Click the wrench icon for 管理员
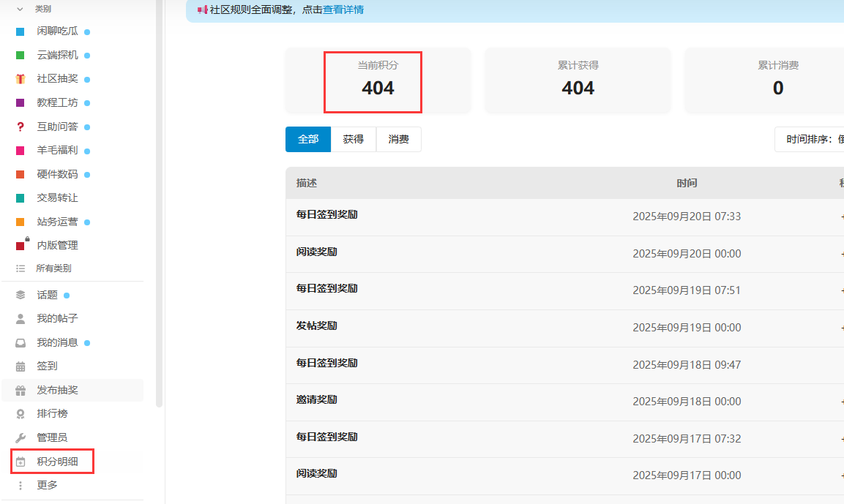 (x=20, y=437)
